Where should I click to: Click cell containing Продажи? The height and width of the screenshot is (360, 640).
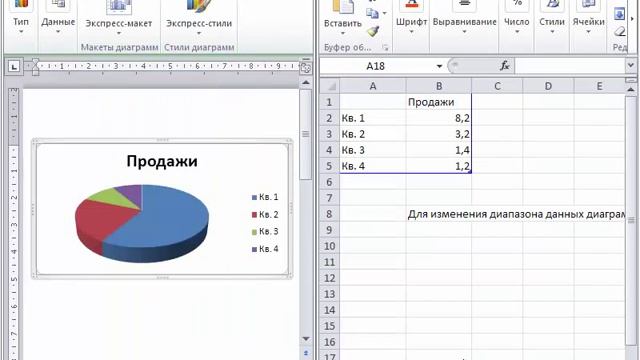439,102
